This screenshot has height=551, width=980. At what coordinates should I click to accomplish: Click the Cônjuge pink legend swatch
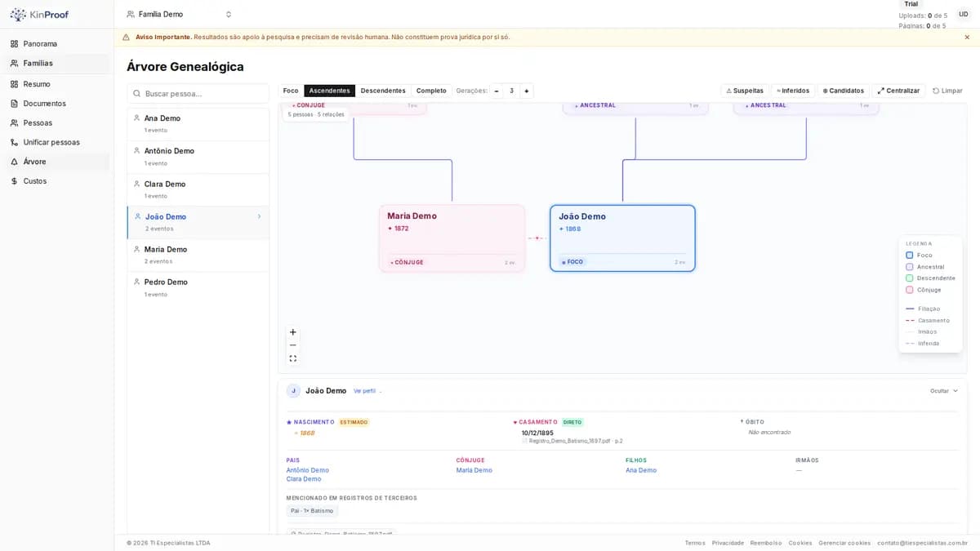click(x=910, y=290)
